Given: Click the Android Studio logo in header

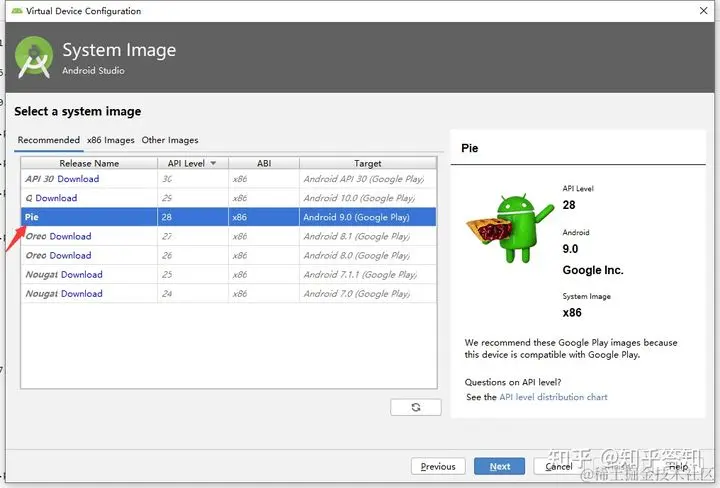Looking at the screenshot, I should (34, 57).
